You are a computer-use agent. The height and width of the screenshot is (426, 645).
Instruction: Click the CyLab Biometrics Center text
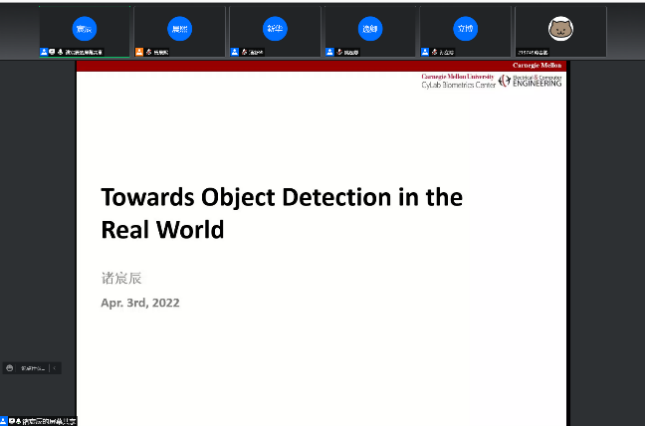click(458, 85)
